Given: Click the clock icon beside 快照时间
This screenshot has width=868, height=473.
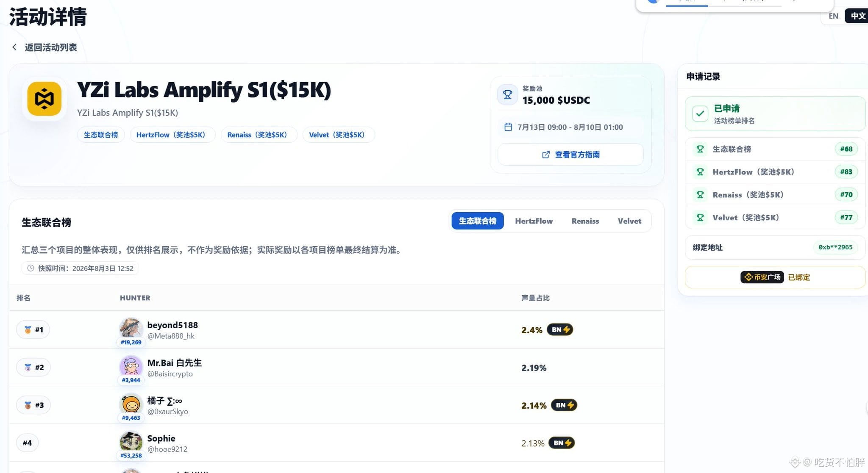Looking at the screenshot, I should tap(31, 268).
